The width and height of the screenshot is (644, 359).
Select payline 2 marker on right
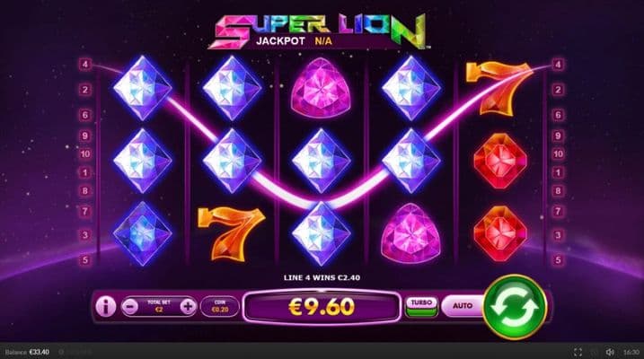click(558, 90)
